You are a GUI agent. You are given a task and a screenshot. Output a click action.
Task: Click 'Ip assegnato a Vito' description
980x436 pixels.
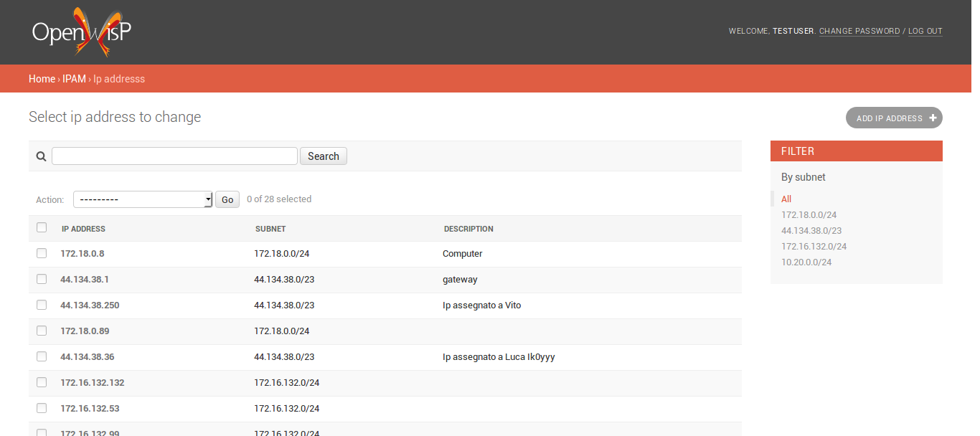pos(481,305)
